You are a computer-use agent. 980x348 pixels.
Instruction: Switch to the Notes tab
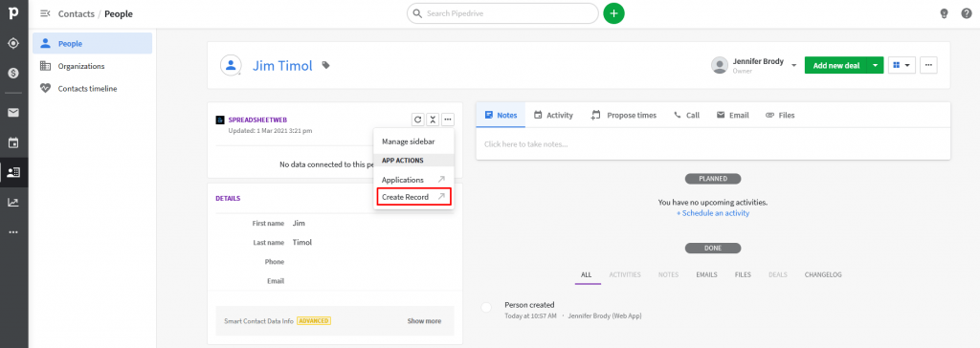pyautogui.click(x=501, y=115)
